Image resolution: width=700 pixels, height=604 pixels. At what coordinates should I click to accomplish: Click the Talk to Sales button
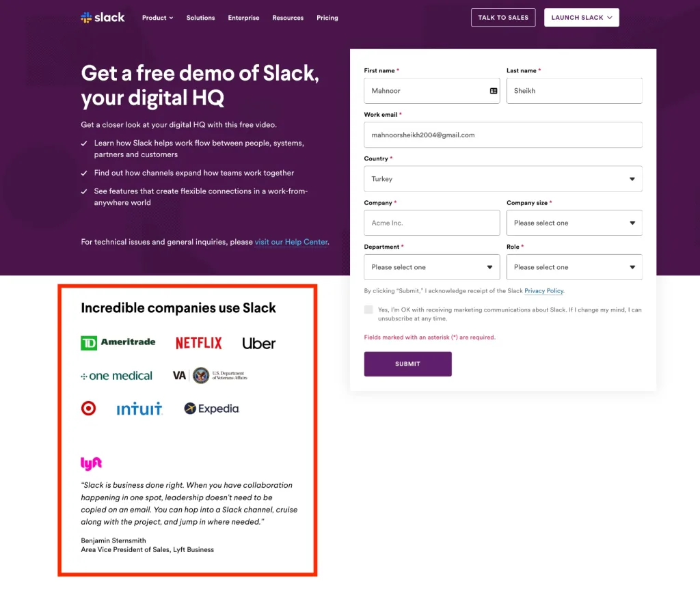[x=503, y=17]
